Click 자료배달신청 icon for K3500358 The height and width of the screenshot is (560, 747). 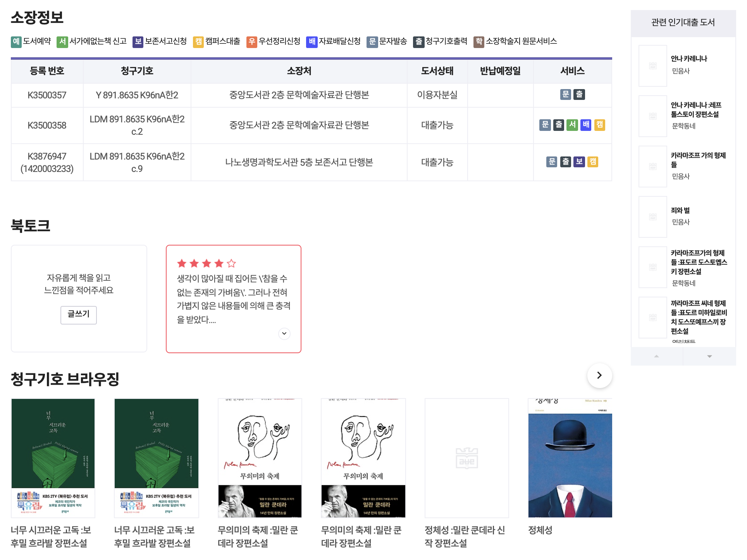586,125
